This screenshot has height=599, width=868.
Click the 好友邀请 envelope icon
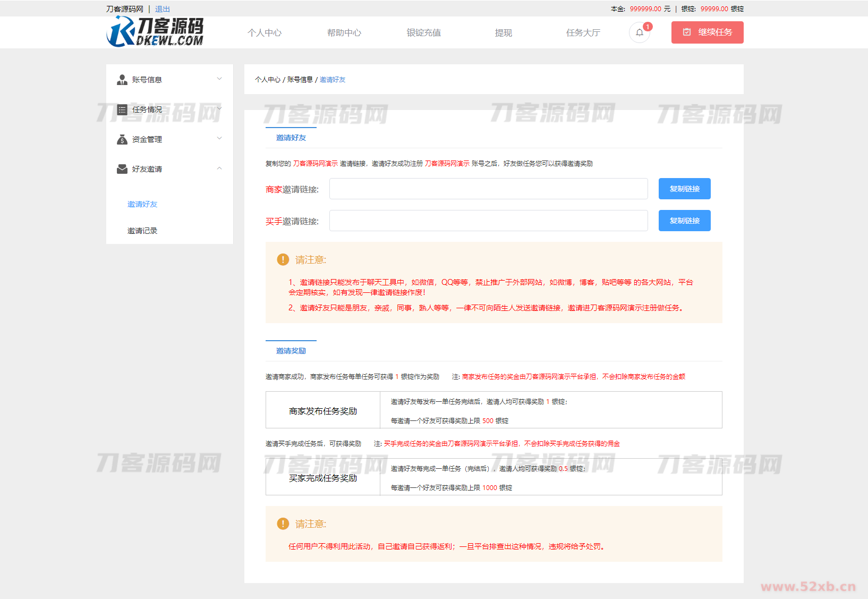pos(122,169)
